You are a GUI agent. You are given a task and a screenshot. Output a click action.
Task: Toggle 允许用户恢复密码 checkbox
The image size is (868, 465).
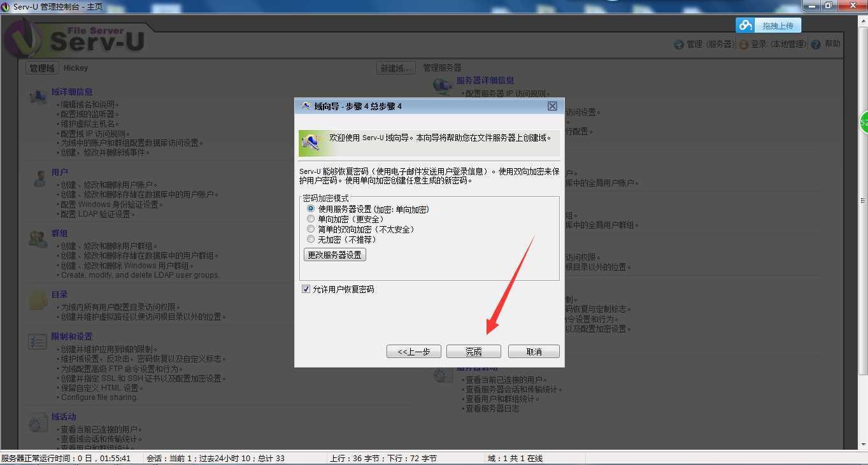pyautogui.click(x=306, y=289)
